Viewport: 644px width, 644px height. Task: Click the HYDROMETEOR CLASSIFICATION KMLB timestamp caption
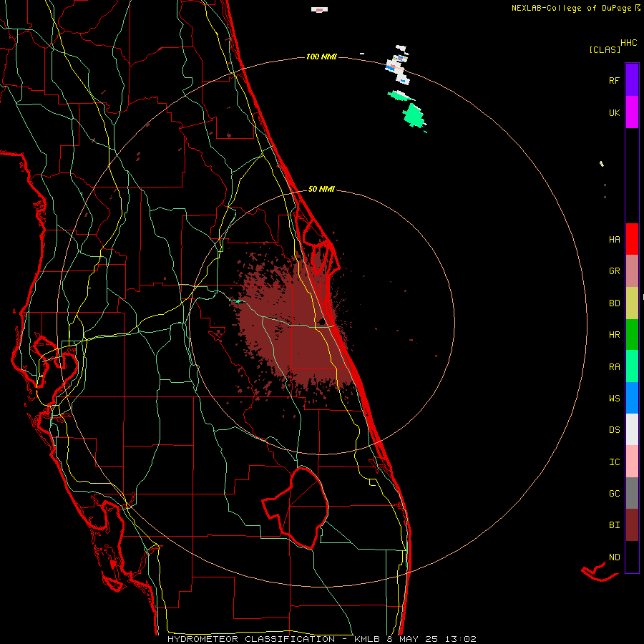coord(321,639)
